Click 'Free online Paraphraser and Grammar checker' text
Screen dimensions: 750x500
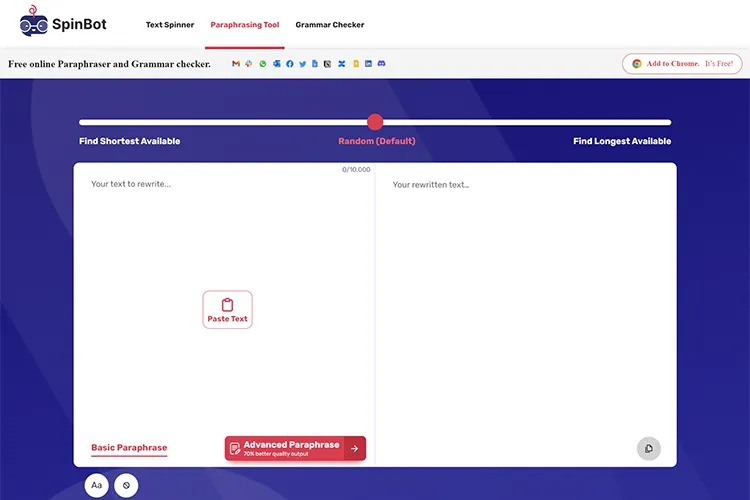click(109, 64)
